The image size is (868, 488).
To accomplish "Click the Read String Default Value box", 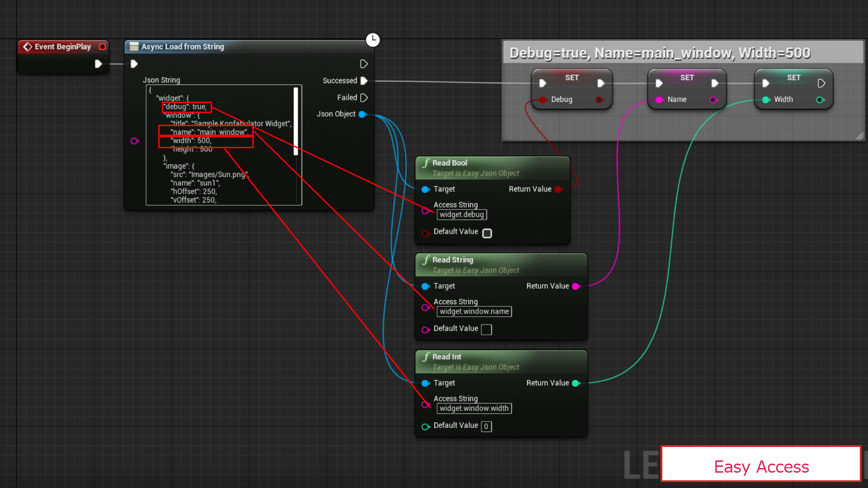I will click(x=486, y=330).
